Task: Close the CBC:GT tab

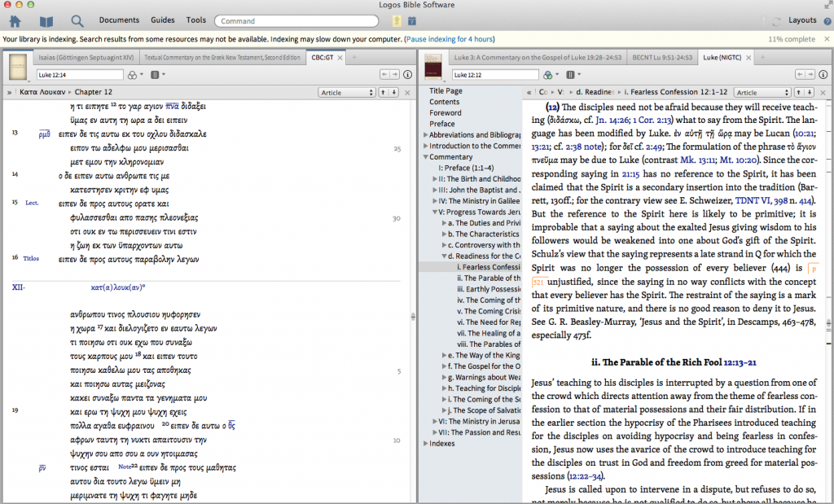Action: click(340, 58)
